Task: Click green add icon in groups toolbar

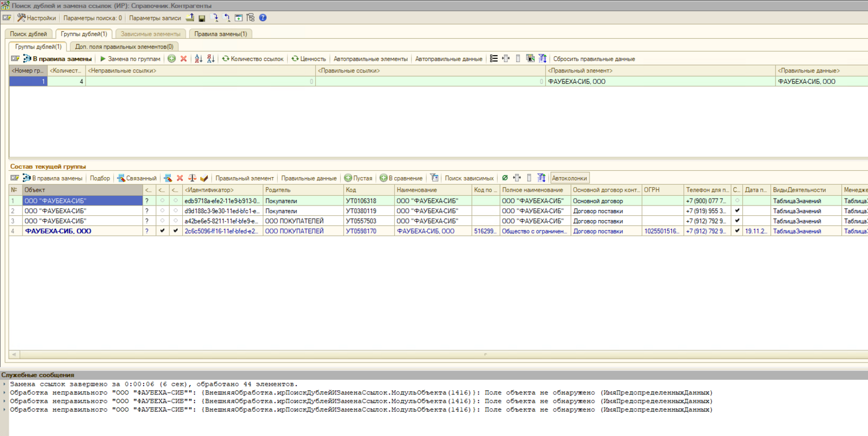Action: [x=172, y=58]
